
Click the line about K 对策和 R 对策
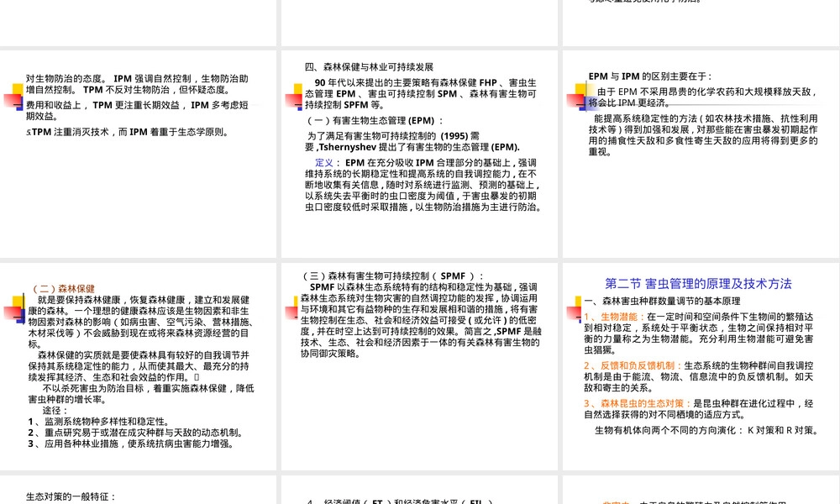click(x=707, y=431)
